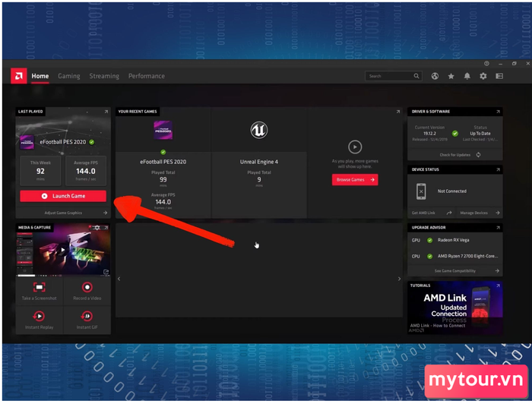Click the share icon on media thumbnail

click(106, 272)
